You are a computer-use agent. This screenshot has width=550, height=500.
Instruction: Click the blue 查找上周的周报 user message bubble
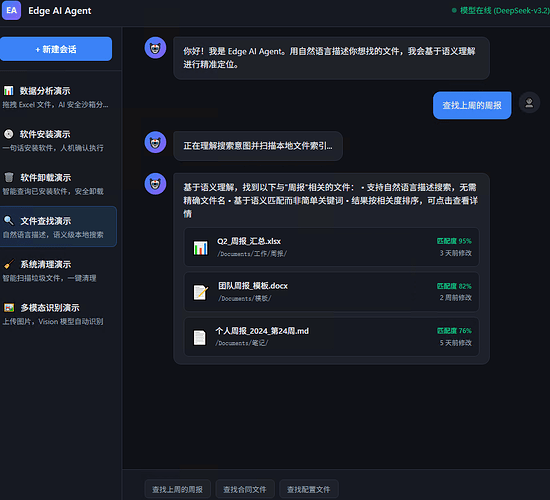(x=472, y=105)
